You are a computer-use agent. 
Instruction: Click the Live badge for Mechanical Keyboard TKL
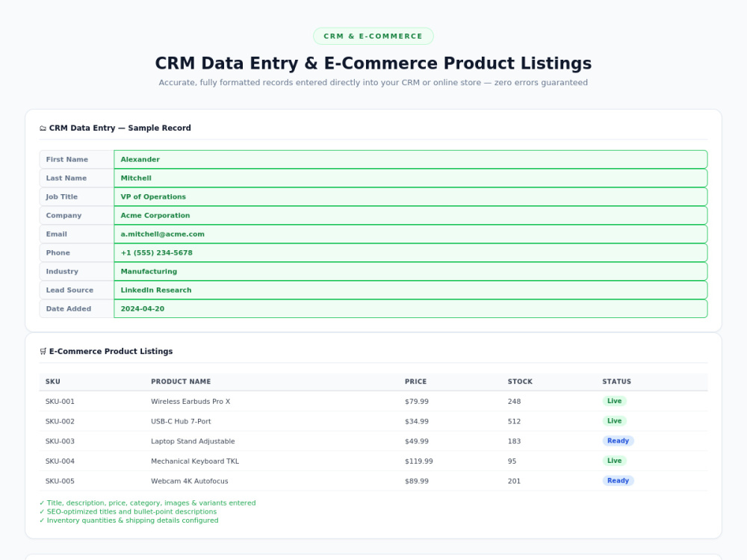(614, 461)
